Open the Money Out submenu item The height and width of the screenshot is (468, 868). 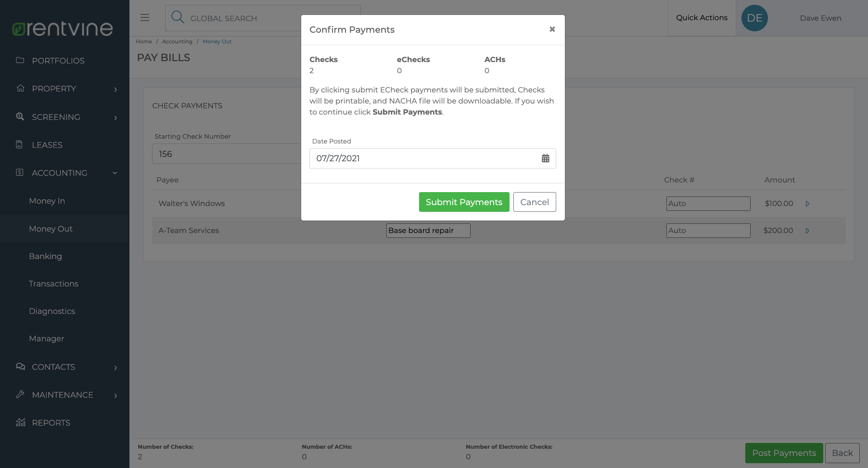(51, 229)
